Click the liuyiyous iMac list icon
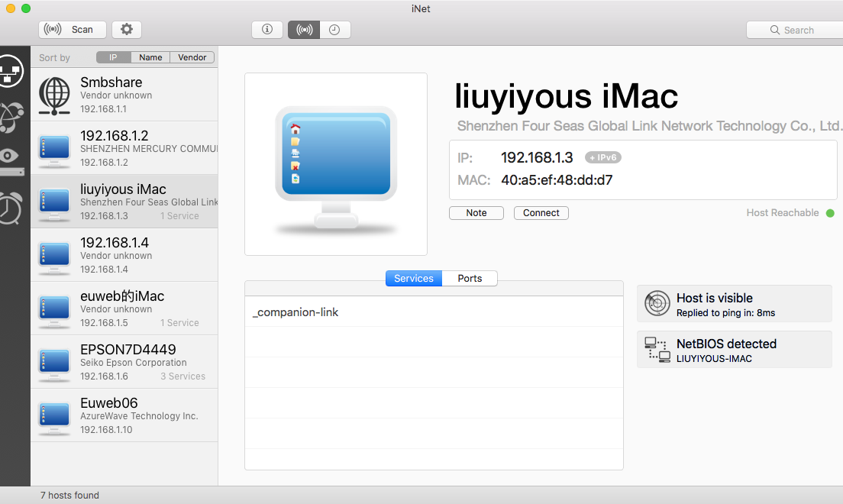Viewport: 843px width, 504px height. (54, 203)
